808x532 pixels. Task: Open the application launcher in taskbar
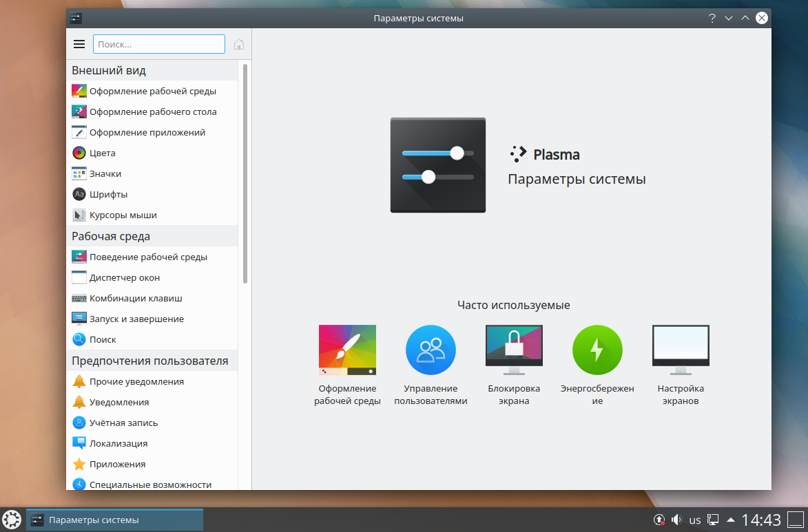coord(11,520)
